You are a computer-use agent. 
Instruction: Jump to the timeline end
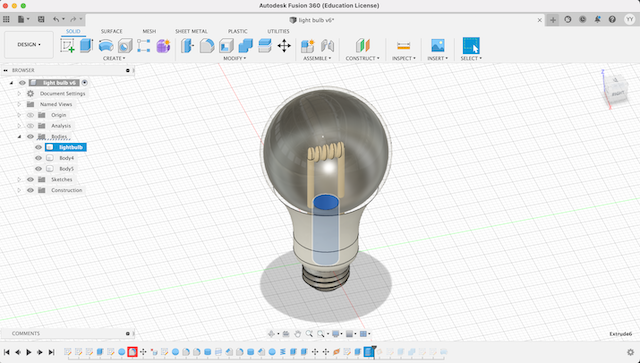click(x=51, y=352)
